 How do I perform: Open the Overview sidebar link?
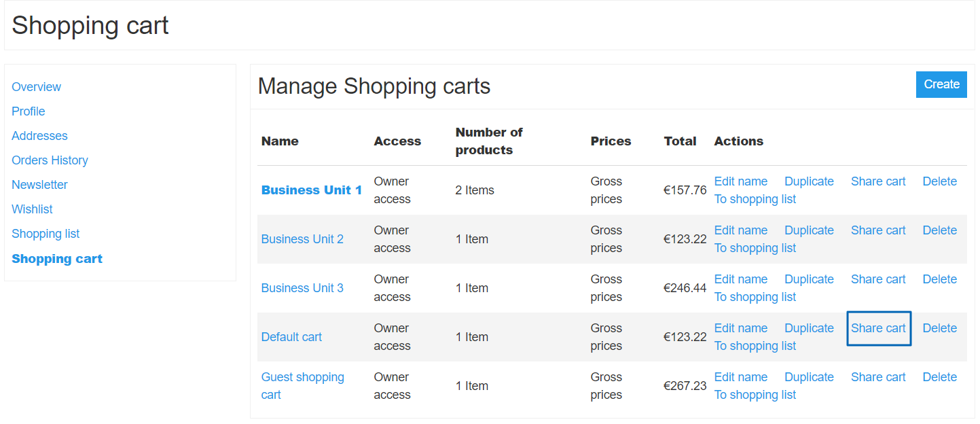pos(36,87)
